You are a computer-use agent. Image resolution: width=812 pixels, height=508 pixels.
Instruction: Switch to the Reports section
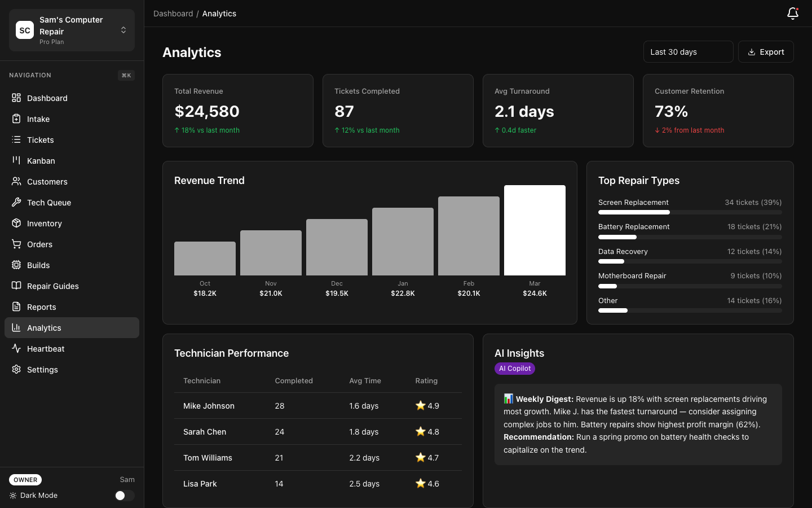42,306
